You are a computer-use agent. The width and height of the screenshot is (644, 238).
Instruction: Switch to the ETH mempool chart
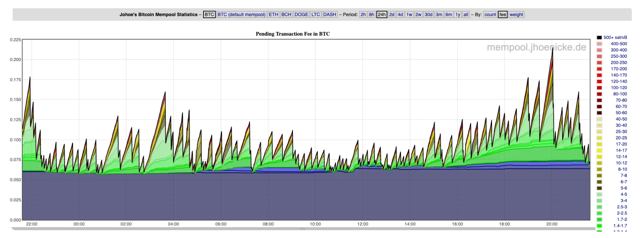273,14
